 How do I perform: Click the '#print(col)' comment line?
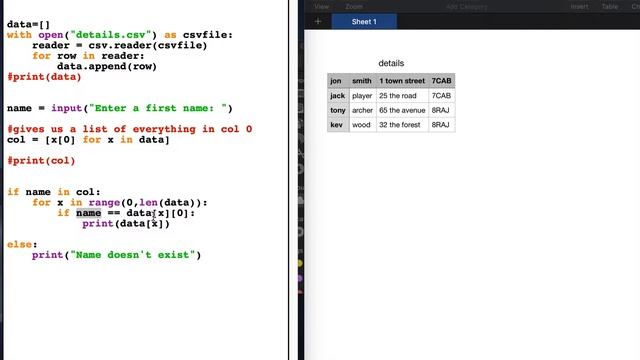(41, 160)
